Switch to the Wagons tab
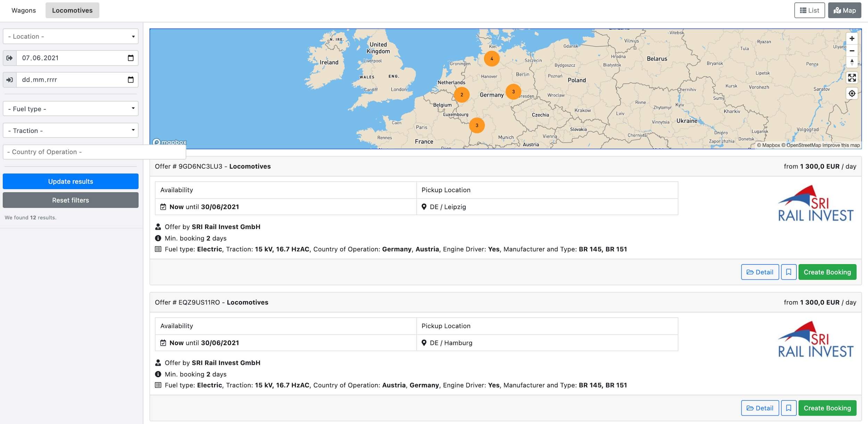The image size is (868, 424). (x=24, y=10)
